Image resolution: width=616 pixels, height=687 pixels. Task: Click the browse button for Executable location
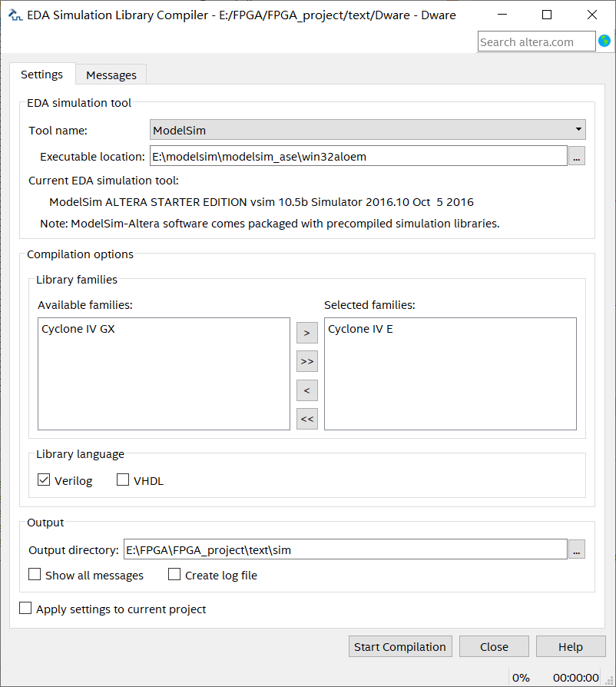click(x=578, y=156)
